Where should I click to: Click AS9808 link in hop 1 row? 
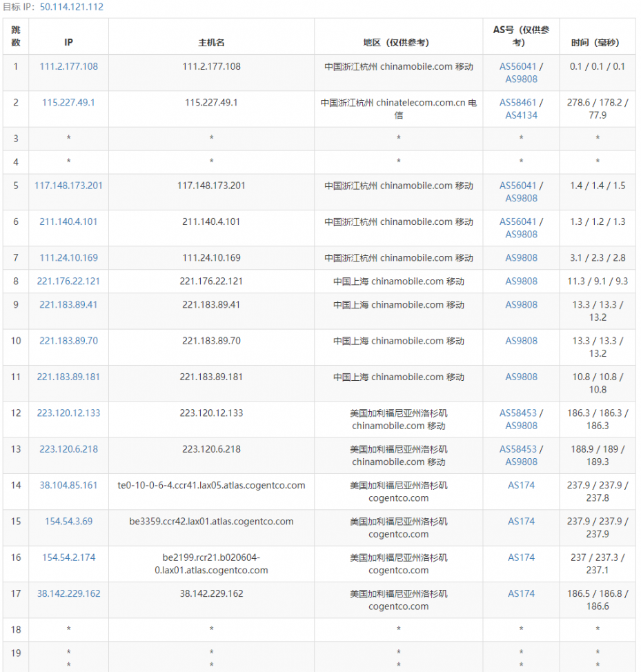point(521,79)
